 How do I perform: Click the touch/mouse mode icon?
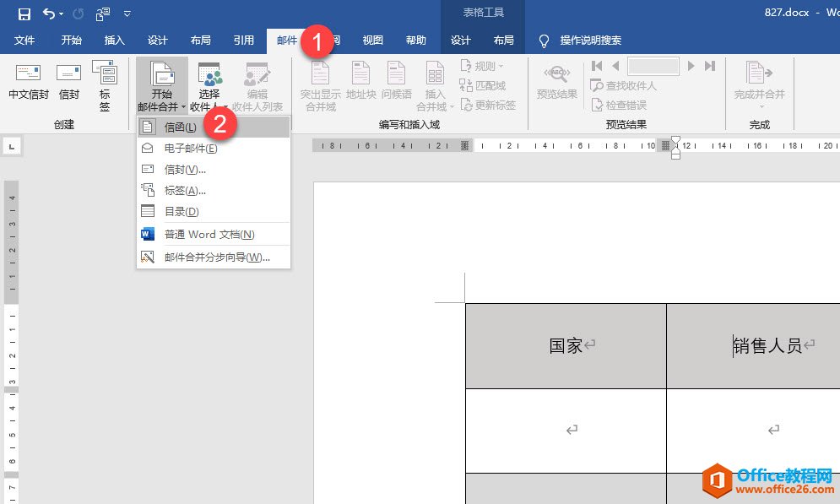(x=102, y=14)
